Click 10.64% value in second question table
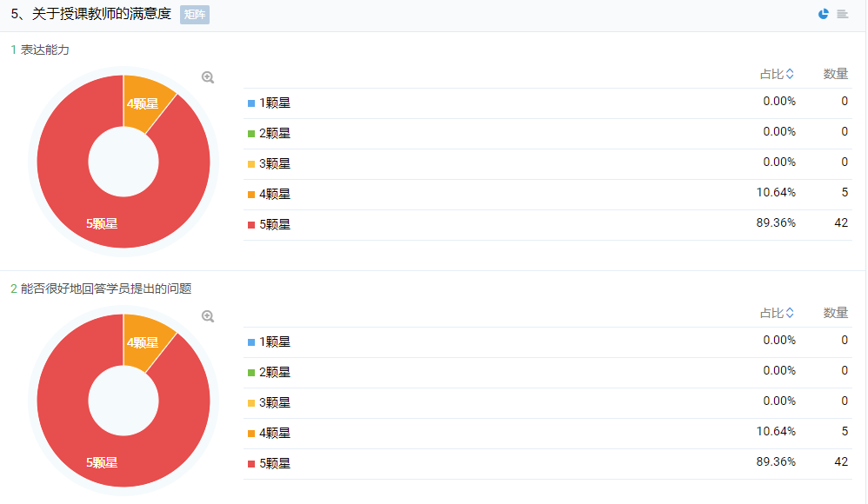 pyautogui.click(x=776, y=432)
